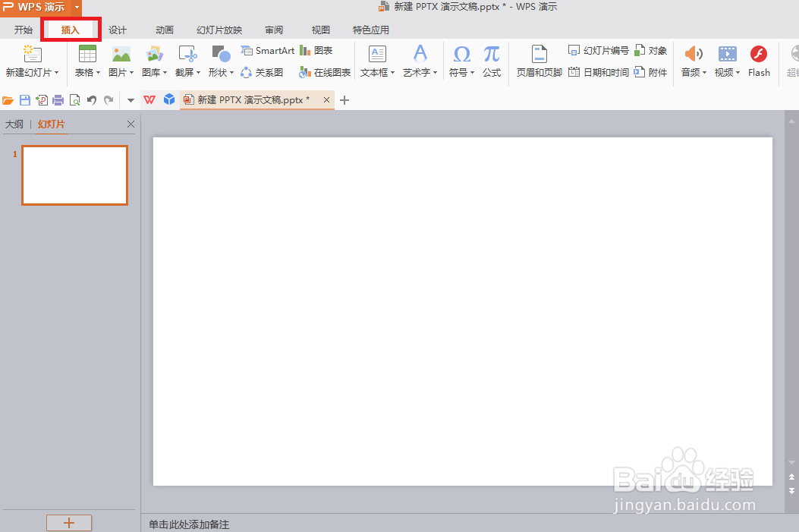Click the Print icon in quick toolbar
The height and width of the screenshot is (532, 799).
click(x=58, y=100)
